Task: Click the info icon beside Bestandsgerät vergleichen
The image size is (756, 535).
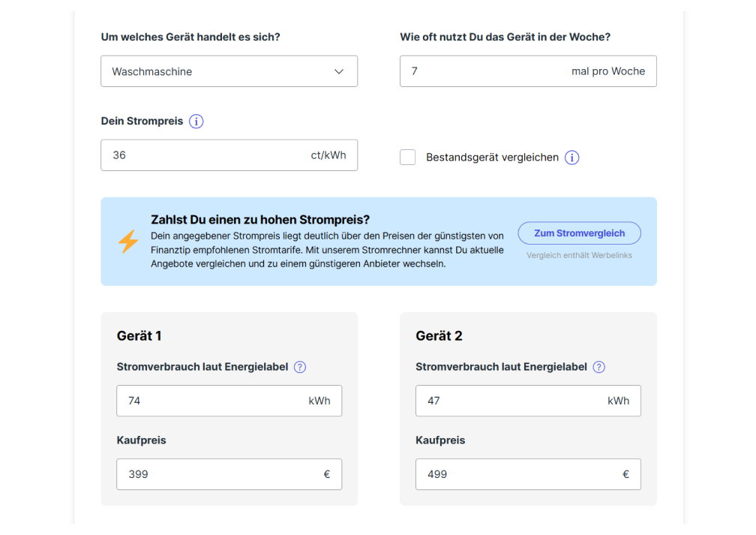Action: (571, 158)
